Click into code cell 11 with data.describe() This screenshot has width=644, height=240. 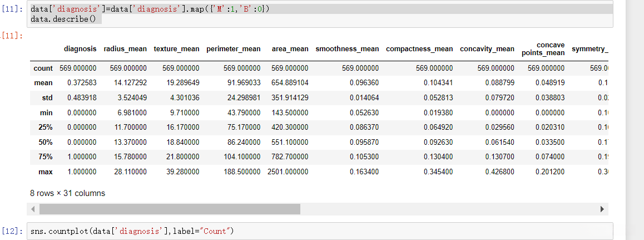tap(320, 14)
